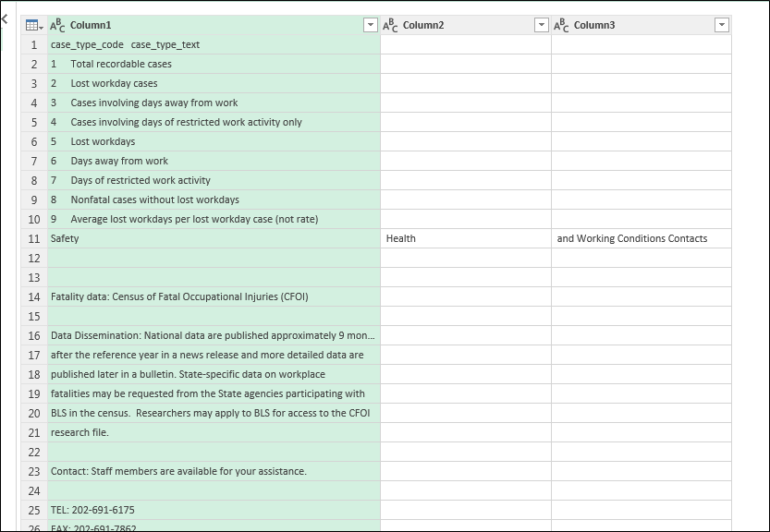Expand the collapsed queries pane chevron
This screenshot has height=532, width=770.
[5, 19]
